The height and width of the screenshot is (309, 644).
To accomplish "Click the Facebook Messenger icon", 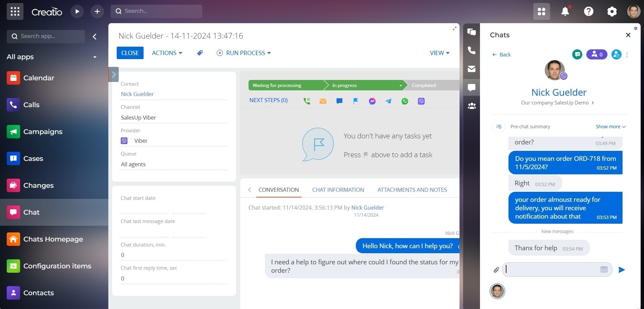I will click(372, 101).
